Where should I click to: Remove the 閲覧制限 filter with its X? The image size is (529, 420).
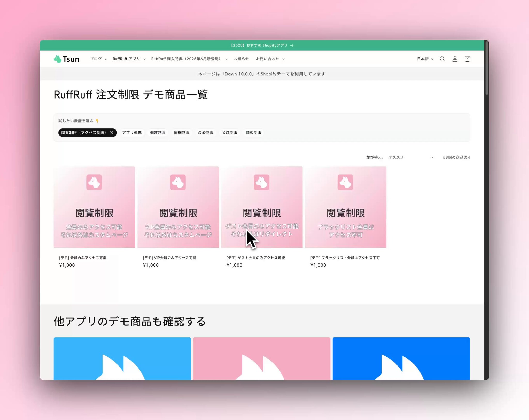coord(112,133)
